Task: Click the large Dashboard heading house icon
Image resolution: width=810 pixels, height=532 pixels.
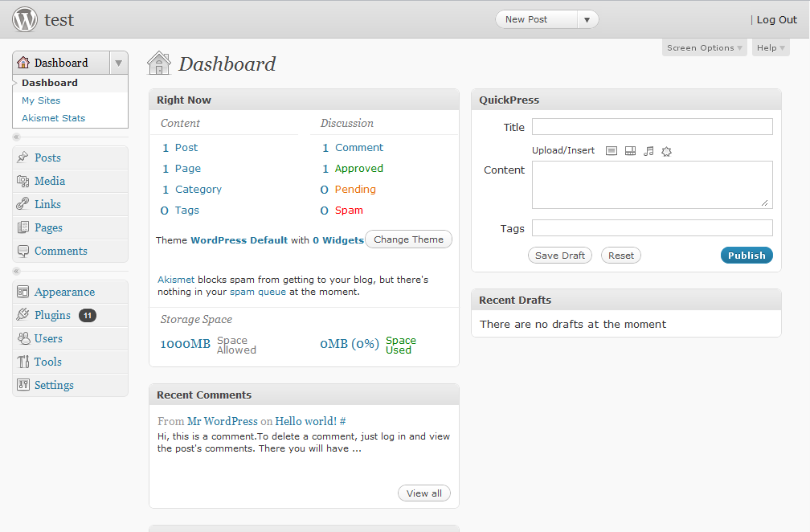Action: [159, 63]
